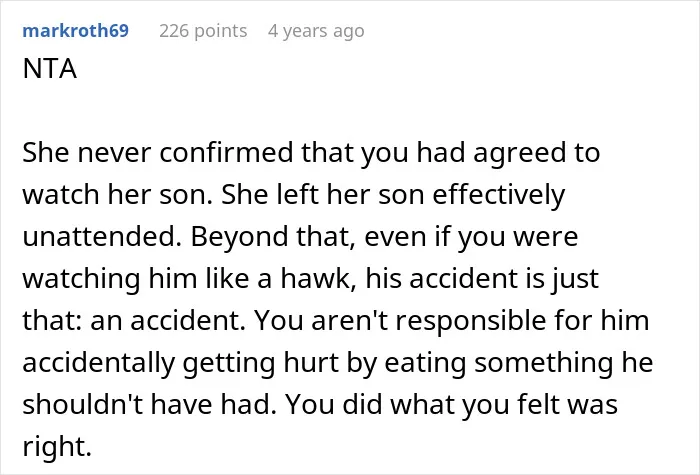Click the final word 'right.'
700x475 pixels.
(x=57, y=446)
